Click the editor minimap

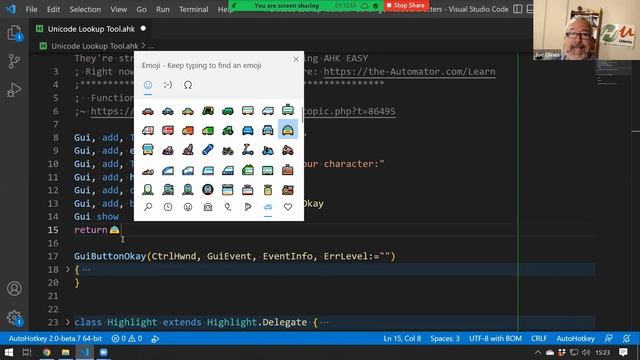click(x=615, y=73)
